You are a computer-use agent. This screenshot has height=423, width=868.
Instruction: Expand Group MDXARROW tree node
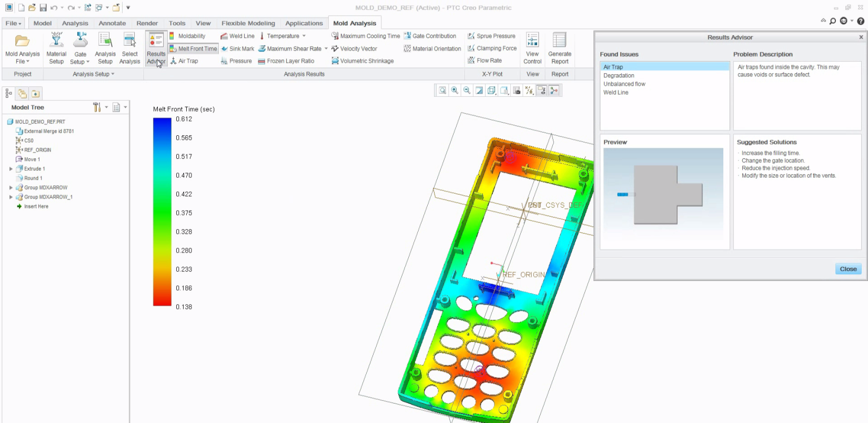click(x=11, y=188)
